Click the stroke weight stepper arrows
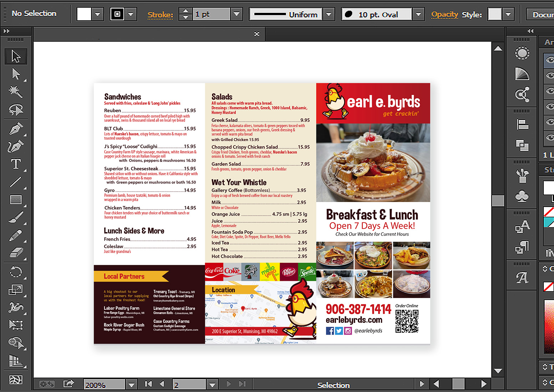This screenshot has height=392, width=554. 185,15
